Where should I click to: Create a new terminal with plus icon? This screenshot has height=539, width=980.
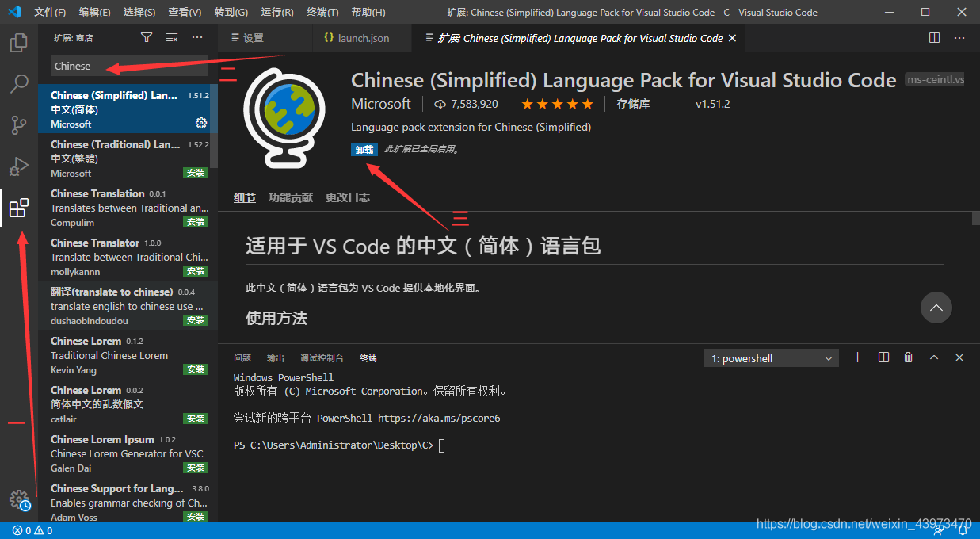(x=857, y=357)
